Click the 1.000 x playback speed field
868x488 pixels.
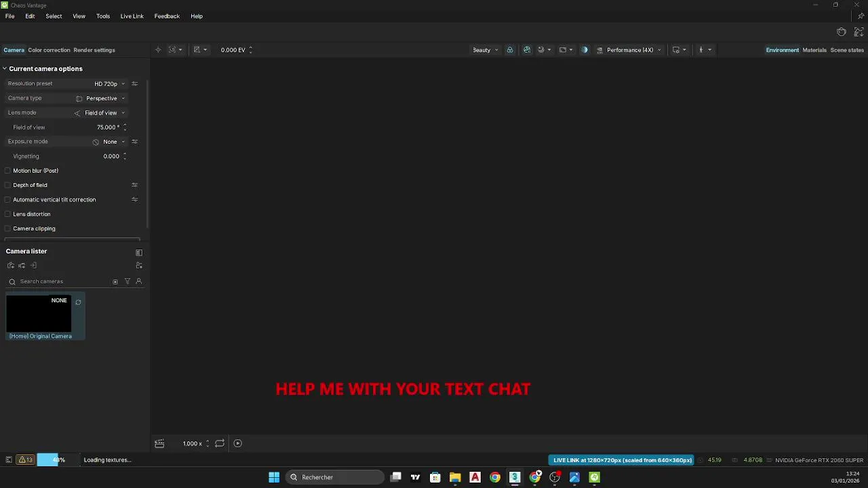(x=193, y=443)
